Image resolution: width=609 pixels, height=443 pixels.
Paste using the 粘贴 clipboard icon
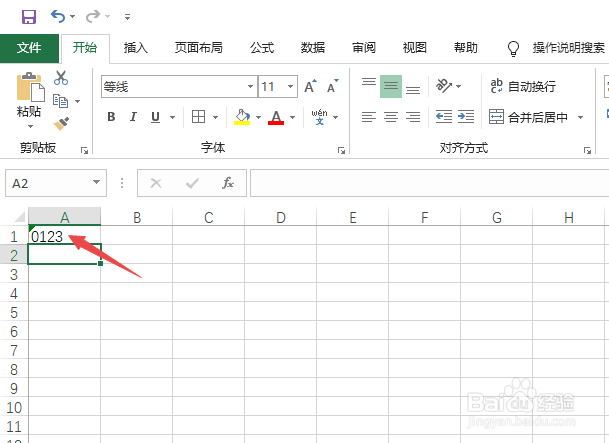30,88
